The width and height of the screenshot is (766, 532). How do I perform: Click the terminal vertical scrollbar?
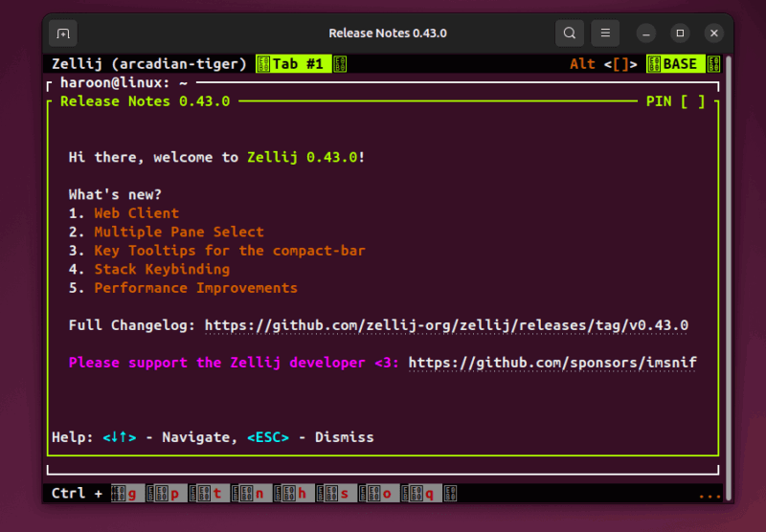pos(728,278)
